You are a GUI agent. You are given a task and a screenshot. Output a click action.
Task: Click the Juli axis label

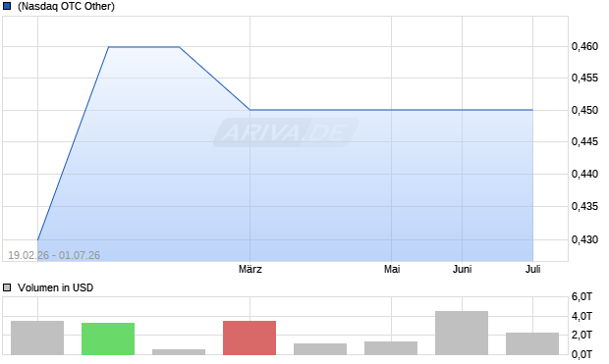pyautogui.click(x=532, y=269)
